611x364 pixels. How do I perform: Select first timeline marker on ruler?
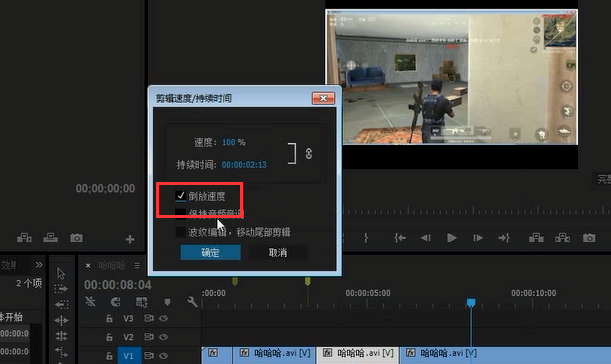(x=235, y=281)
